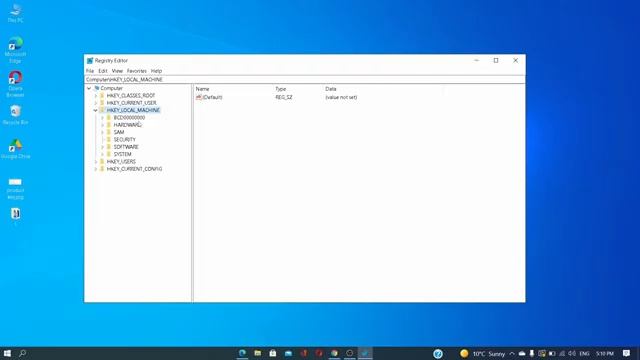Click the BCD00000000 folder icon

tap(109, 118)
